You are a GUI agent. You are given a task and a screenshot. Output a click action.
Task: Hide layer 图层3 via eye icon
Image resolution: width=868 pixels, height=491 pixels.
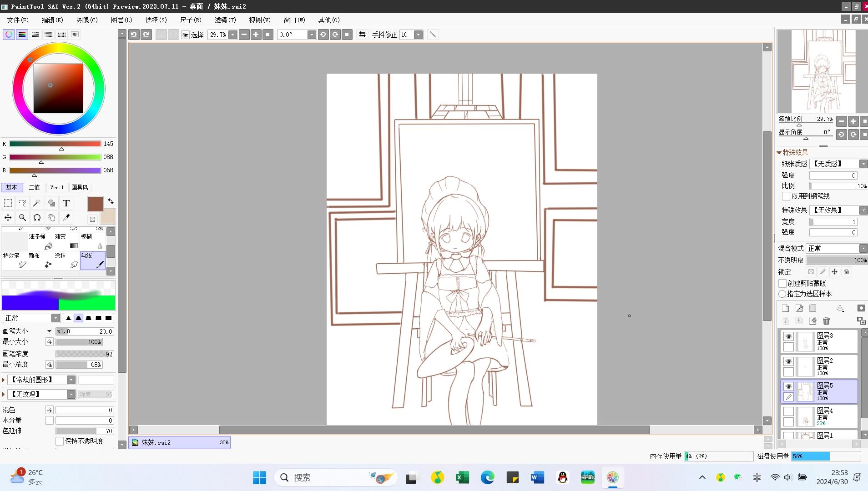click(788, 336)
